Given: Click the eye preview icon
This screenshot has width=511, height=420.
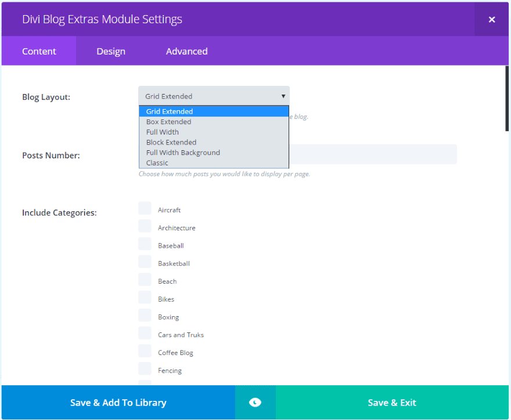Looking at the screenshot, I should coord(255,403).
